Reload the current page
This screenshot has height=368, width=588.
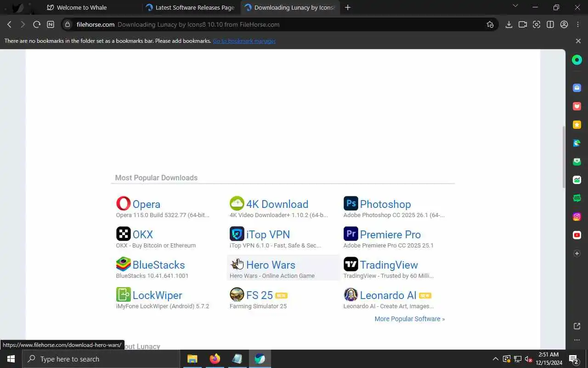pos(37,24)
